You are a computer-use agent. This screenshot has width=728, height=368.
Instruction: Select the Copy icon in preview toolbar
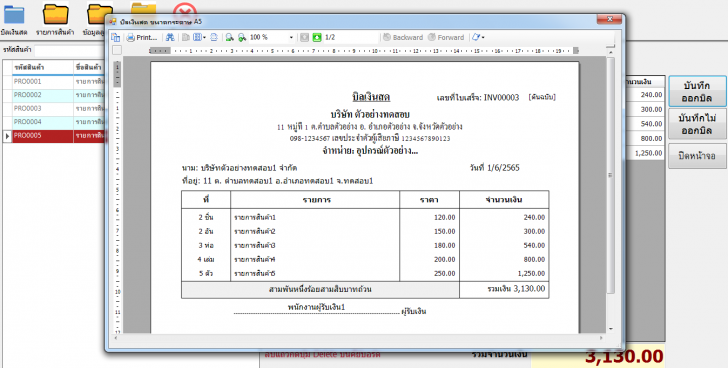185,37
